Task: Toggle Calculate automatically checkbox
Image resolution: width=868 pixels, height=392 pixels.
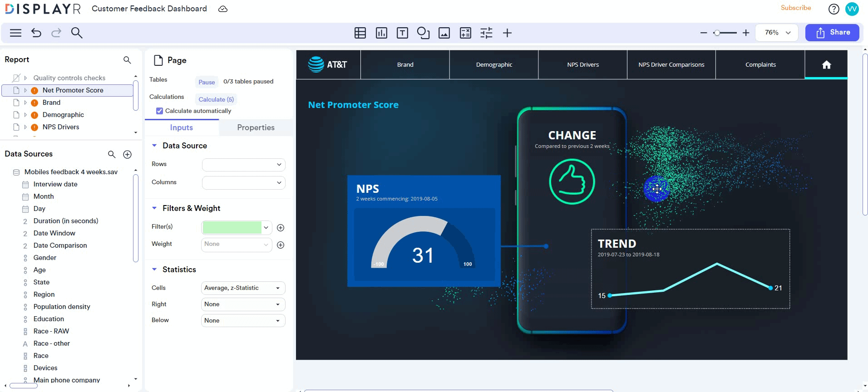Action: (159, 111)
